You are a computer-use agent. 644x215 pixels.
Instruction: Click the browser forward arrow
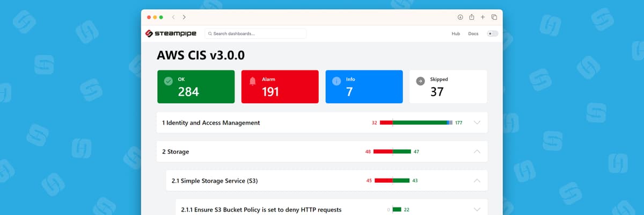tap(184, 17)
